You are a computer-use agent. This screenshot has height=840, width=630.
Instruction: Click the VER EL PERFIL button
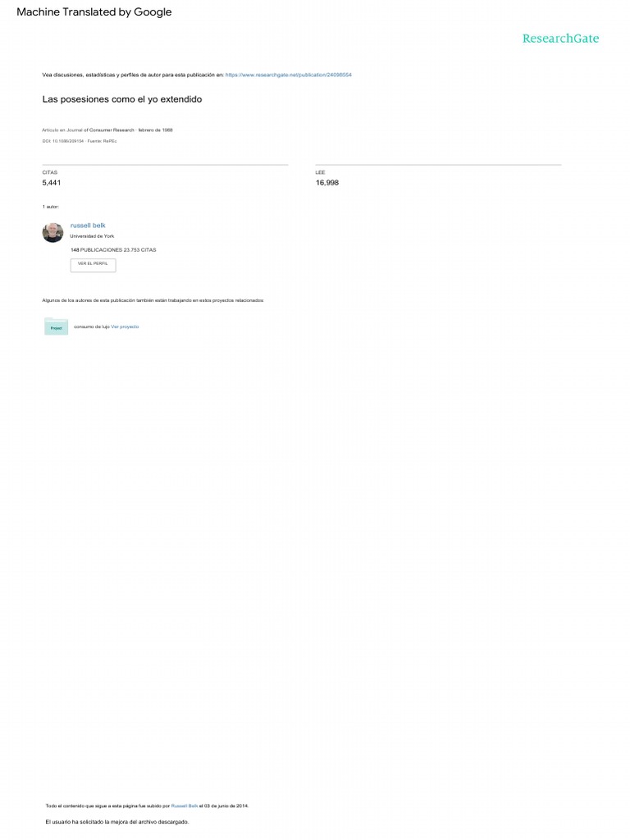click(93, 265)
